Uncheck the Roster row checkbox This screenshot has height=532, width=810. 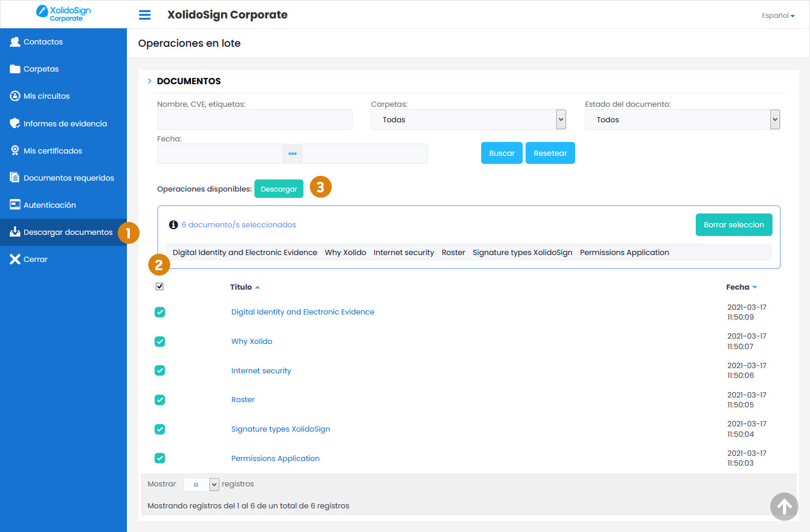click(x=160, y=400)
